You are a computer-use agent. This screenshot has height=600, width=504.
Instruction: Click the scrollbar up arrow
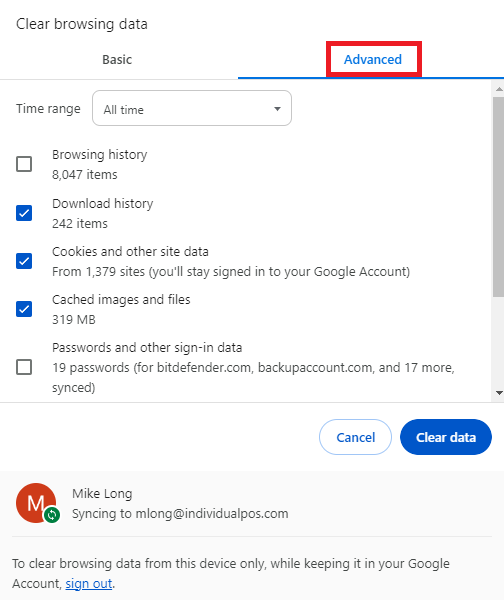coord(499,89)
